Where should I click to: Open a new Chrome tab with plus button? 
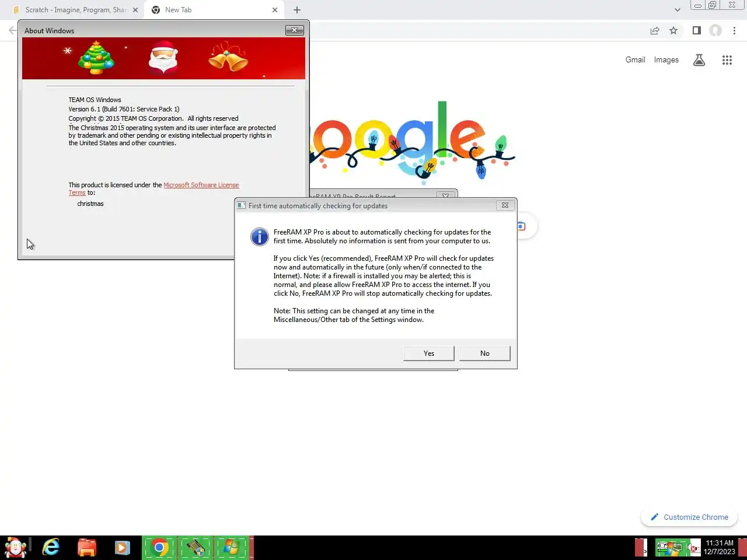[297, 10]
